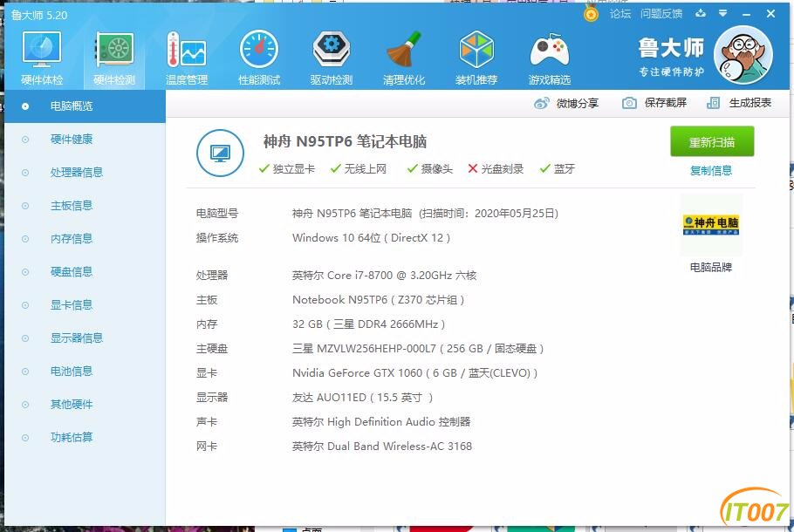794x532 pixels.
Task: Click 电脑品牌 label under the logo
Action: pos(711,267)
